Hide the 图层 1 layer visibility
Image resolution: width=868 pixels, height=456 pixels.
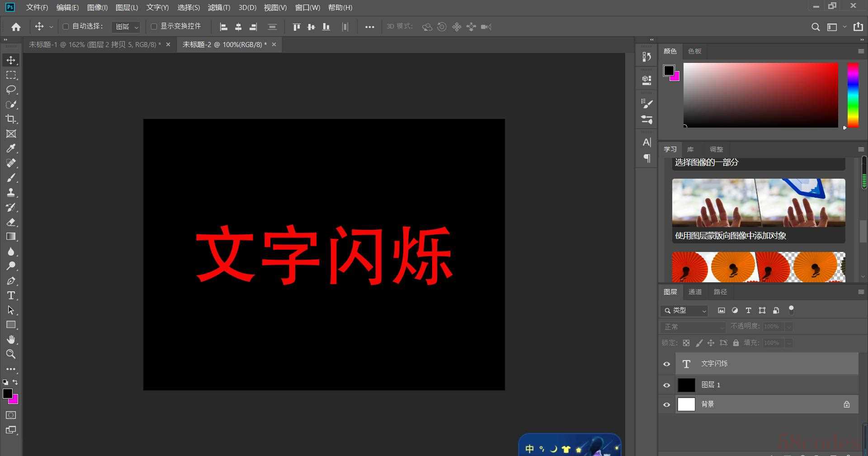666,385
